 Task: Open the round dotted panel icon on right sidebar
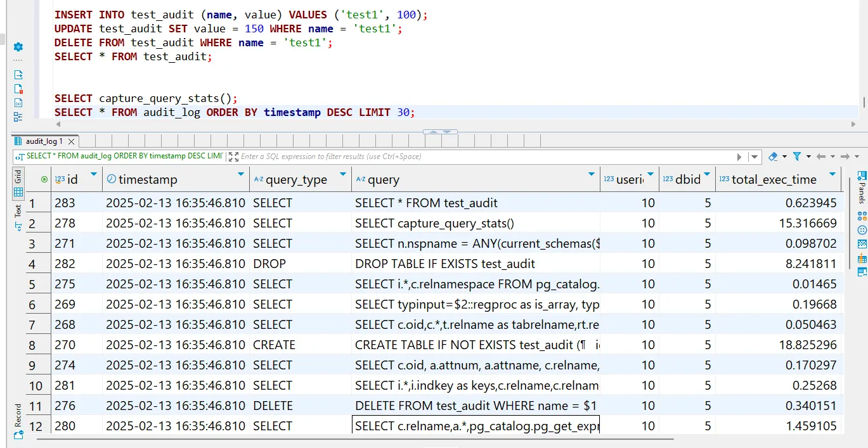[862, 230]
